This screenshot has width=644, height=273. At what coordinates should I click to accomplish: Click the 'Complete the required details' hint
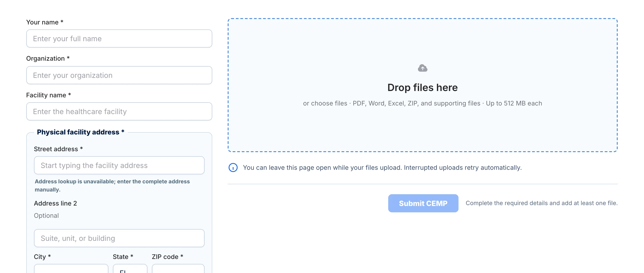coord(542,203)
